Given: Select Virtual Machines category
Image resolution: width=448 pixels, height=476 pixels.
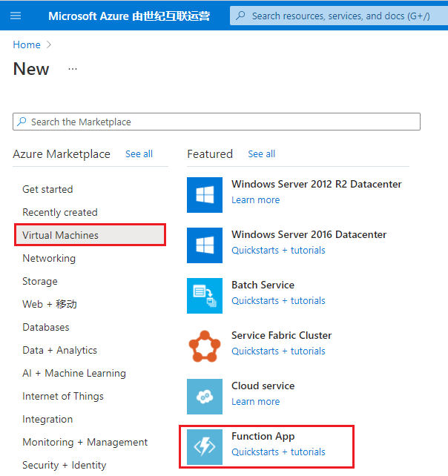Looking at the screenshot, I should 61,235.
